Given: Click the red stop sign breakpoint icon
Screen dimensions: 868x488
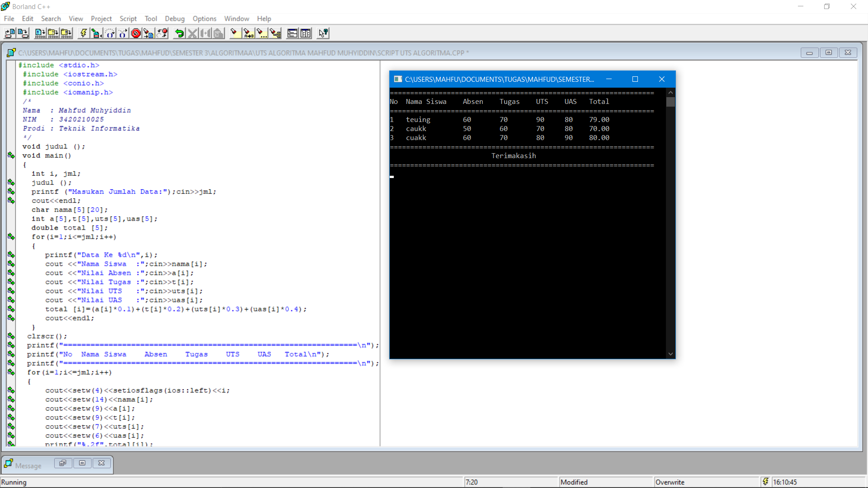Looking at the screenshot, I should [136, 33].
